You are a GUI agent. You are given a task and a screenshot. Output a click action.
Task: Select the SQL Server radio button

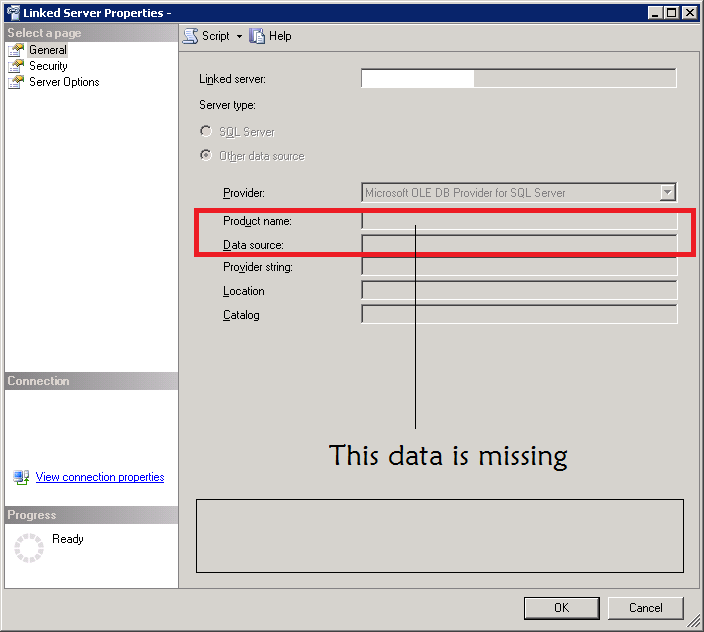click(206, 131)
